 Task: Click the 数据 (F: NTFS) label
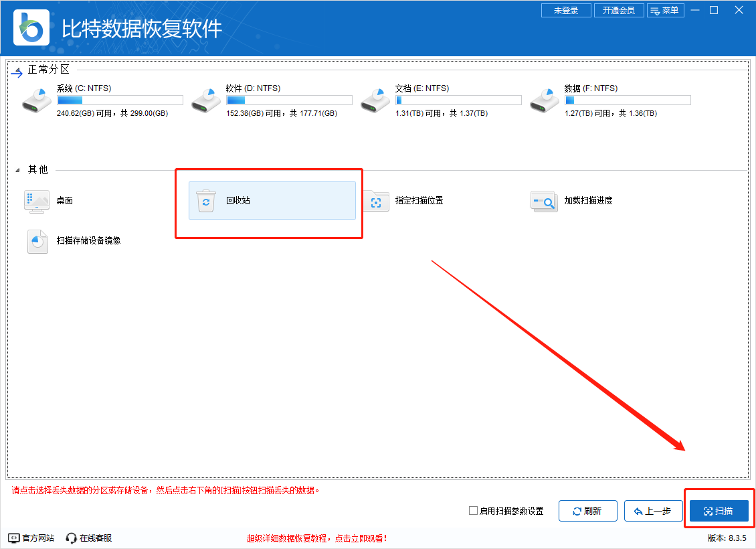(591, 88)
